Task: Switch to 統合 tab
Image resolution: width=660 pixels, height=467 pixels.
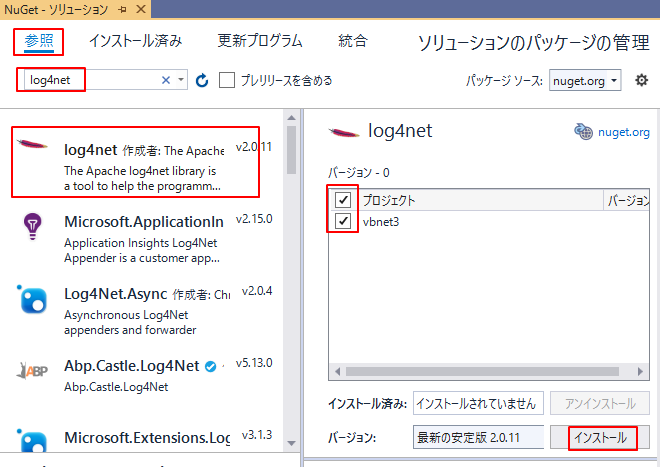Action: [353, 41]
